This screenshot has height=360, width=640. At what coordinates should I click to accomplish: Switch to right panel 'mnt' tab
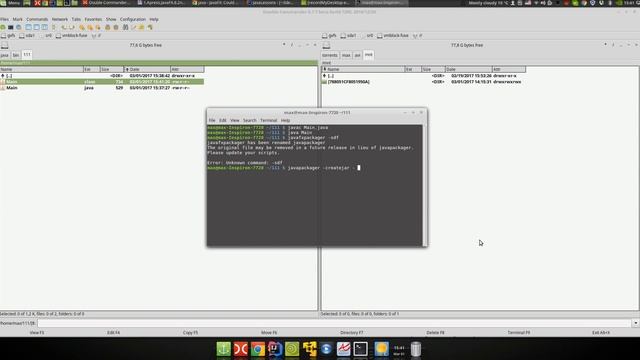coord(369,55)
